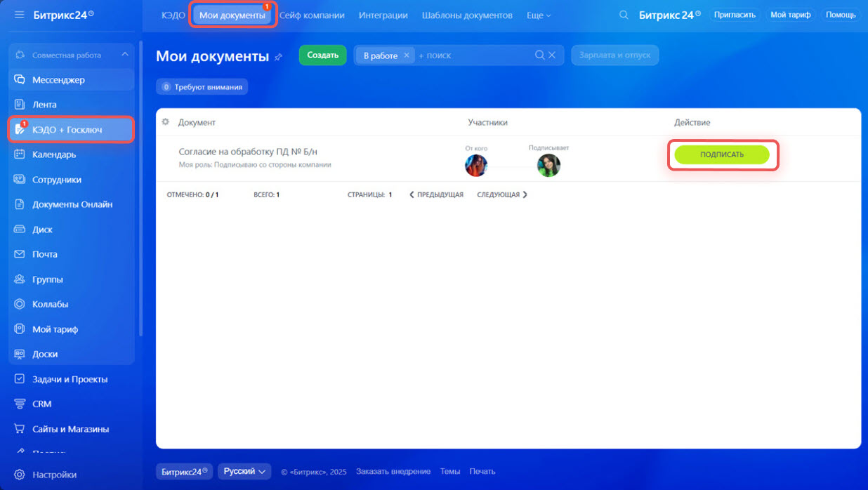This screenshot has height=490, width=868.
Task: Click the sidebar vertical scrollbar
Action: coord(140,190)
